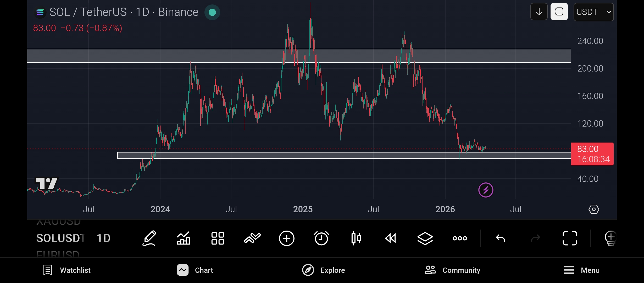Open the candlestick chart style icon
This screenshot has width=644, height=283.
point(356,238)
